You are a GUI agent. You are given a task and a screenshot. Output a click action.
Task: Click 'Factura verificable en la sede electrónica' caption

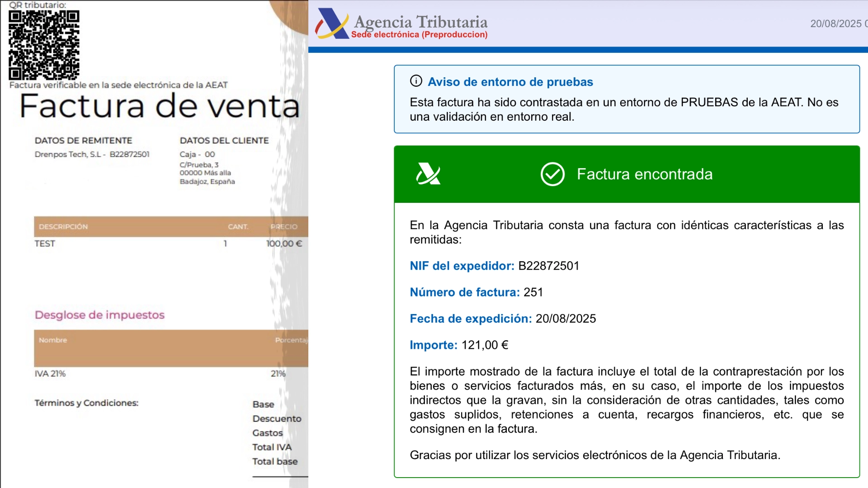tap(118, 85)
